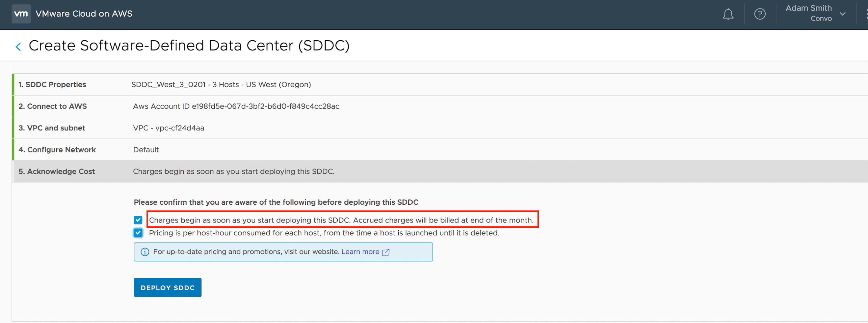Viewport: 868px width, 323px height.
Task: Expand step 1 SDDC Properties
Action: (x=440, y=84)
